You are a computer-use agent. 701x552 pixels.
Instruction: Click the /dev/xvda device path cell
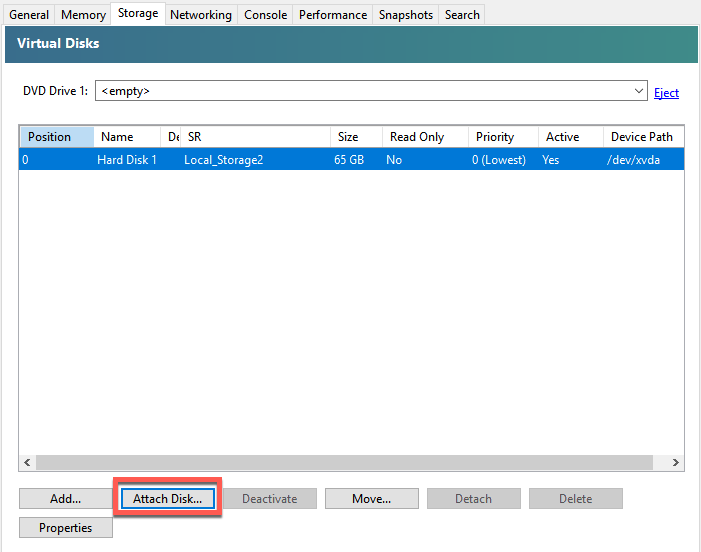633,160
